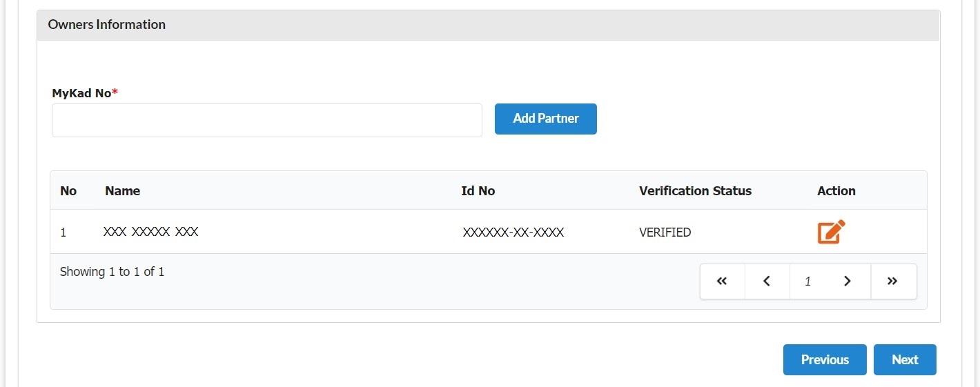Click the ID number XXXXXX-XX-XXXX cell
The image size is (980, 387).
pos(513,232)
